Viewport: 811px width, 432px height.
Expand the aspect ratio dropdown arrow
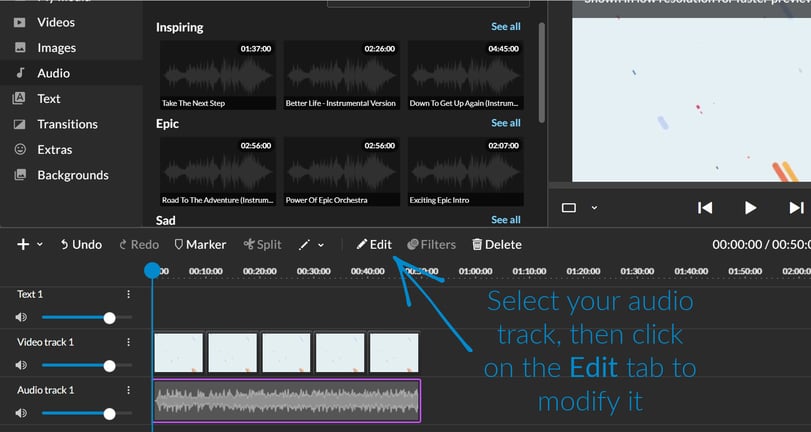[x=594, y=207]
